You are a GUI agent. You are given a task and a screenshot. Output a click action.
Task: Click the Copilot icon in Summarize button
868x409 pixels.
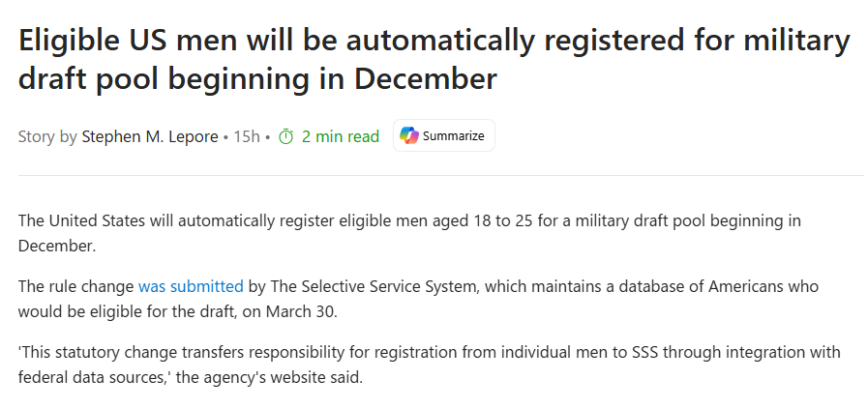coord(409,136)
